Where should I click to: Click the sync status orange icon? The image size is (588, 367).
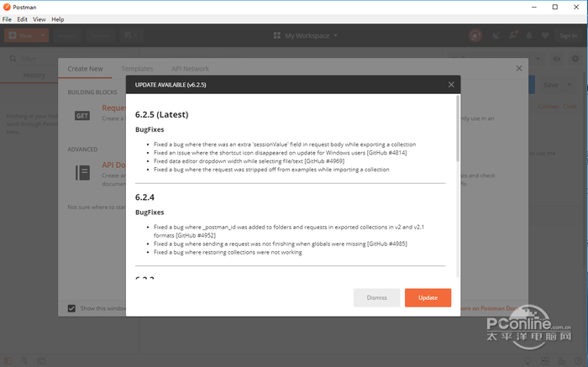[x=475, y=35]
